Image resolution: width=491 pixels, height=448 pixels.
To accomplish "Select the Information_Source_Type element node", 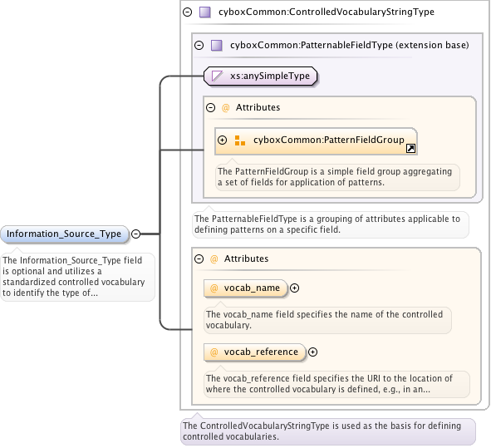I will point(65,234).
